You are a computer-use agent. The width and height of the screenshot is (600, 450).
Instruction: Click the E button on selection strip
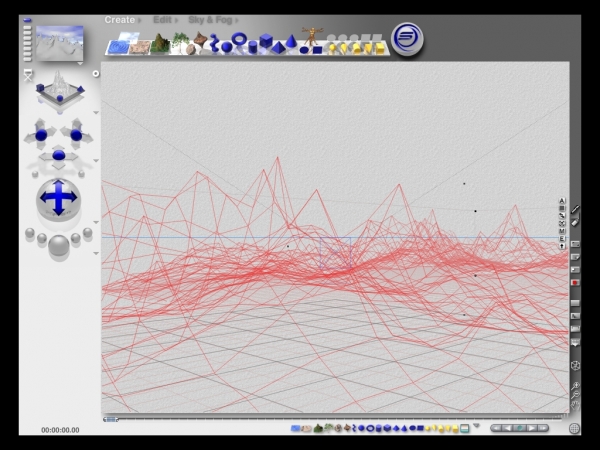tap(562, 239)
